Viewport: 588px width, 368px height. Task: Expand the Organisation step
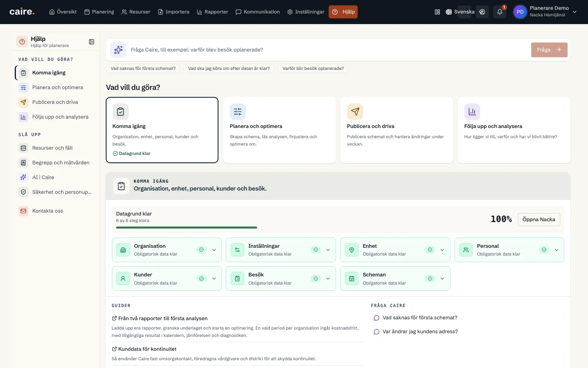coord(214,250)
